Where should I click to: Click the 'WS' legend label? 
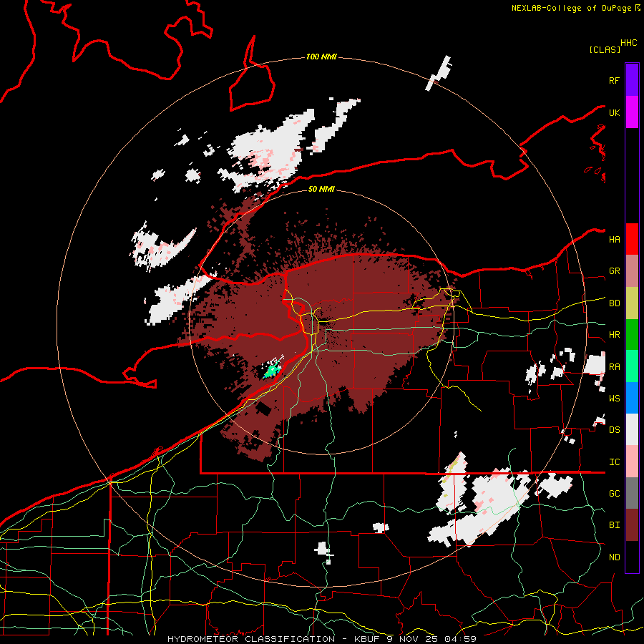(x=614, y=398)
